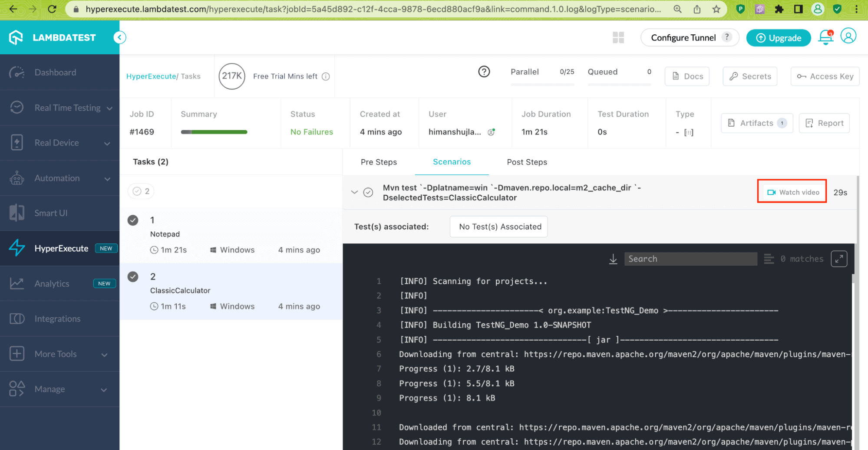
Task: Select the ClassicCalculator task status checkmark
Action: click(x=133, y=277)
